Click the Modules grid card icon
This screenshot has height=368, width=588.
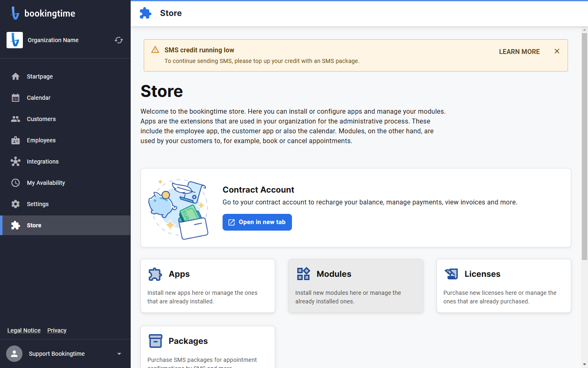tap(303, 274)
